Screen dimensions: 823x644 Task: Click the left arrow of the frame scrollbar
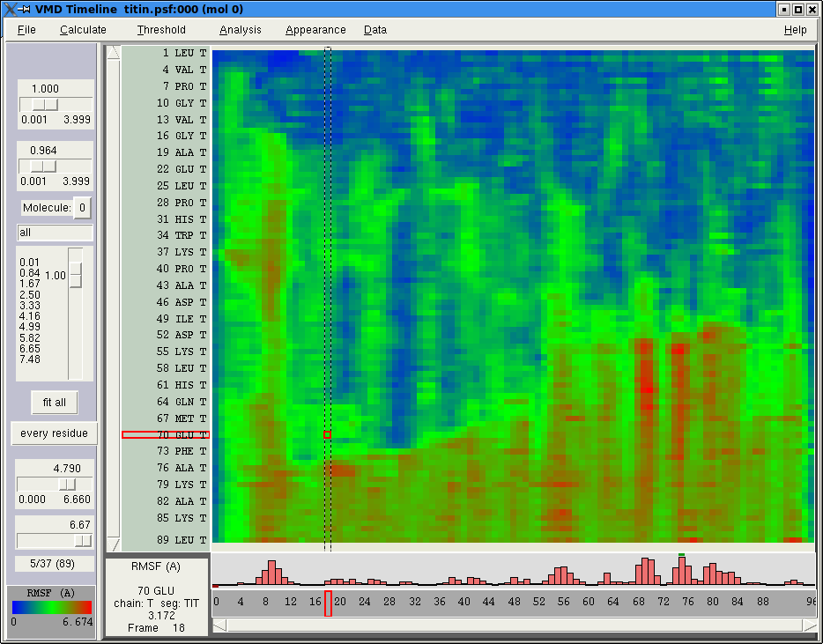tap(219, 625)
